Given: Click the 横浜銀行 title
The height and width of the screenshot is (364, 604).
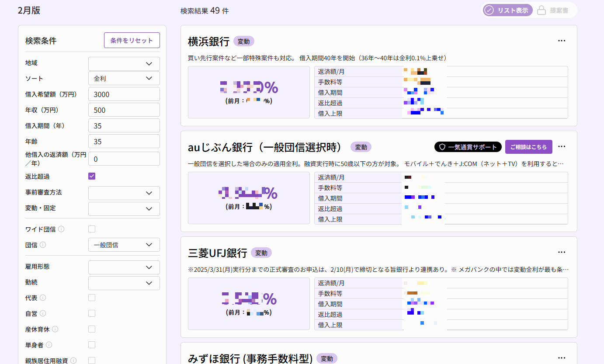Looking at the screenshot, I should click(208, 42).
